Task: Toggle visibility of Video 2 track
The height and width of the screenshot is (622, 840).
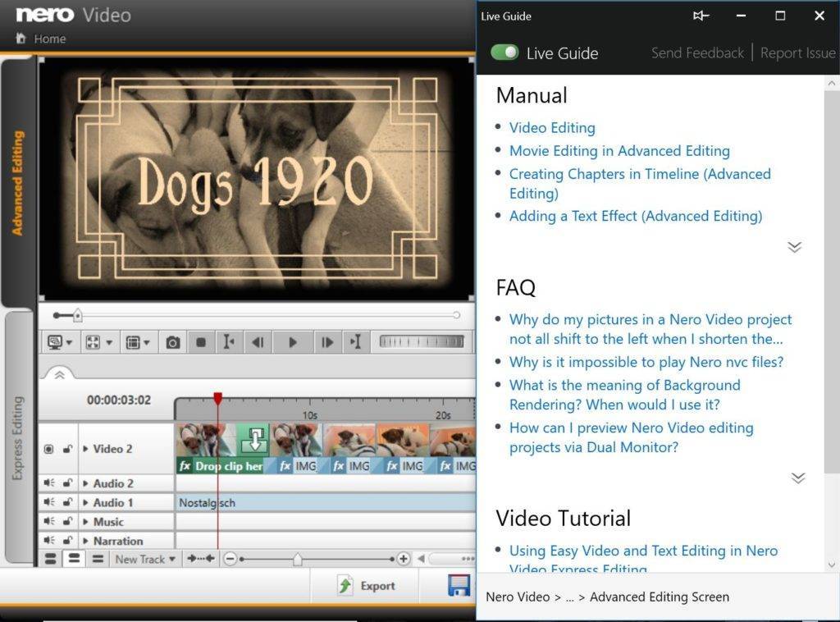Action: (48, 449)
